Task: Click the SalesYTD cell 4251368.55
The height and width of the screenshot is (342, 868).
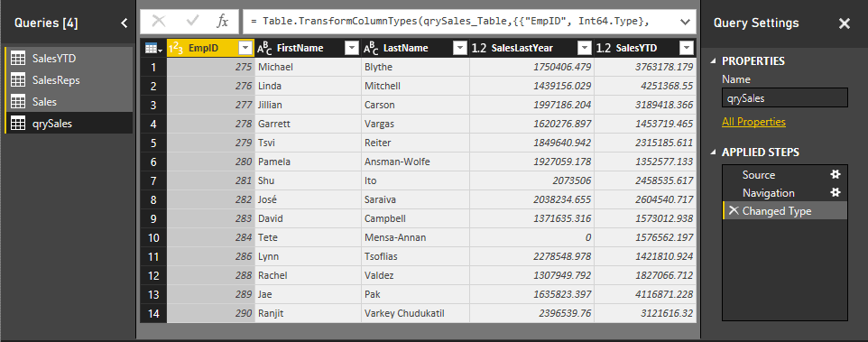Action: coord(645,87)
